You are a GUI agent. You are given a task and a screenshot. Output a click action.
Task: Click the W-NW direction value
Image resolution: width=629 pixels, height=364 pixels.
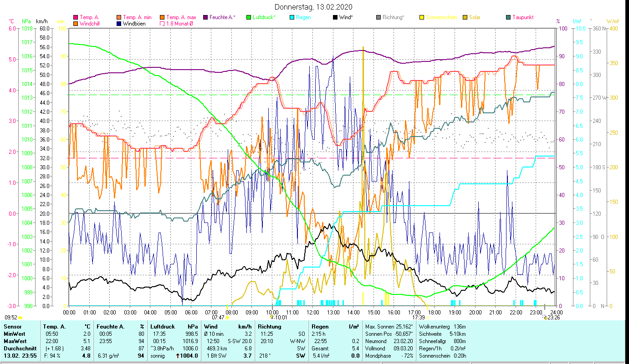[x=298, y=341]
